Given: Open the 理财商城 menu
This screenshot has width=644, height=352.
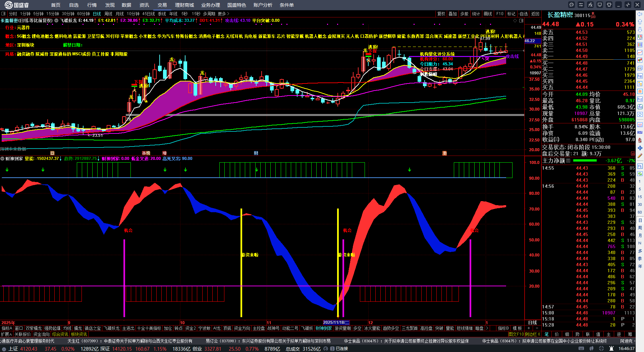Looking at the screenshot, I should pyautogui.click(x=184, y=5).
